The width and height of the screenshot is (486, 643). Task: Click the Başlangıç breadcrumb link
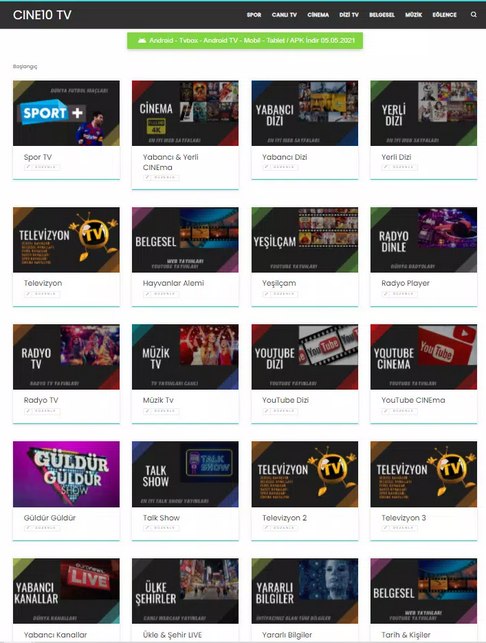click(25, 66)
